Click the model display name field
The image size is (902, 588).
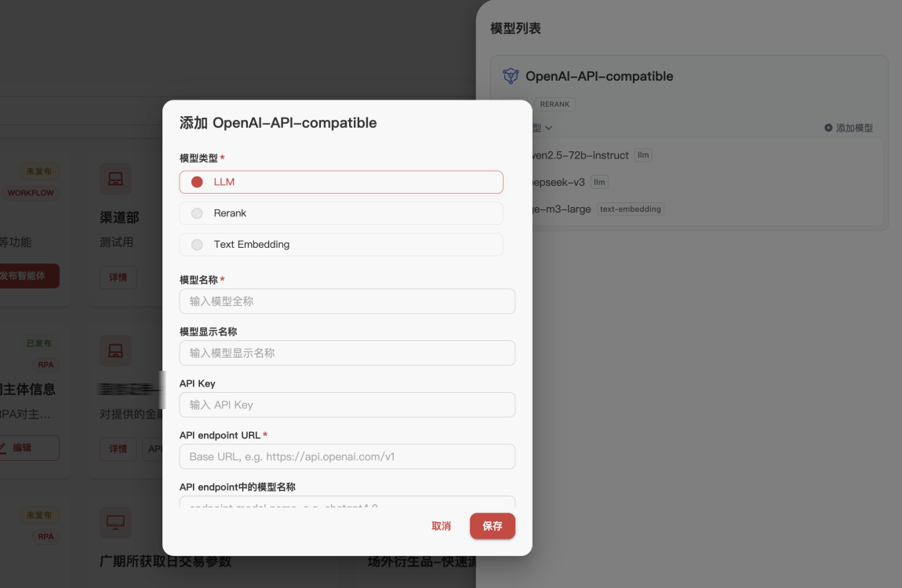click(347, 353)
